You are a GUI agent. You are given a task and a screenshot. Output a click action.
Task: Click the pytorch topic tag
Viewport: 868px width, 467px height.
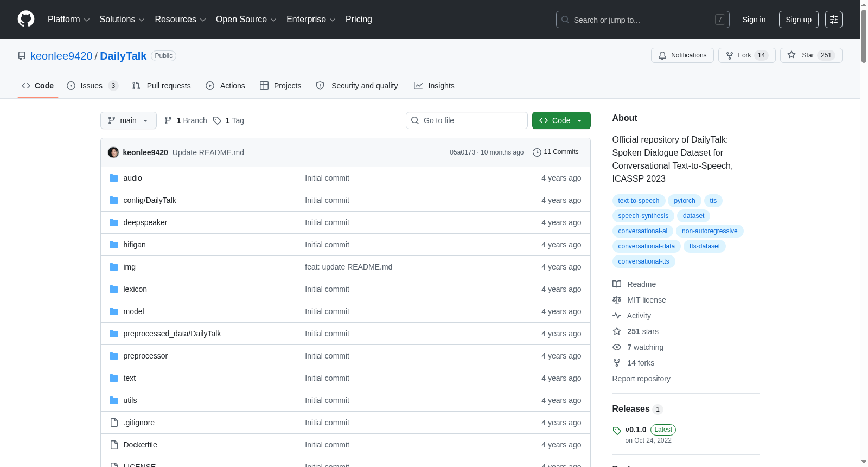(685, 201)
